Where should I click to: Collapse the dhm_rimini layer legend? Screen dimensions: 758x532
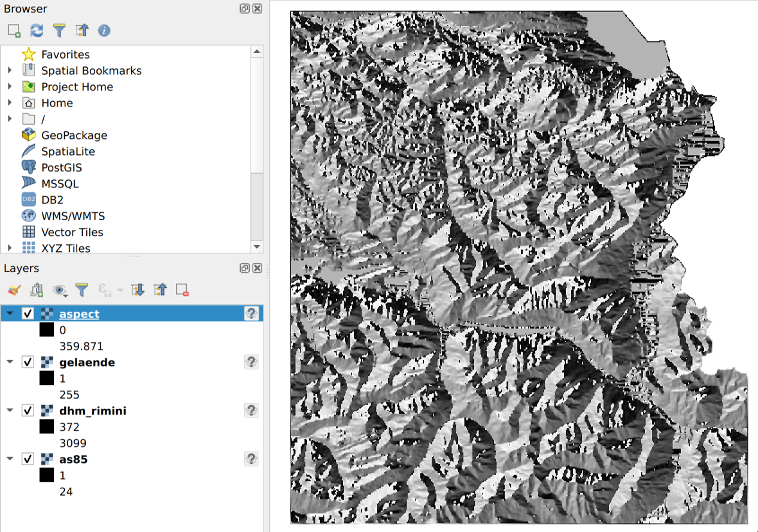tap(10, 411)
